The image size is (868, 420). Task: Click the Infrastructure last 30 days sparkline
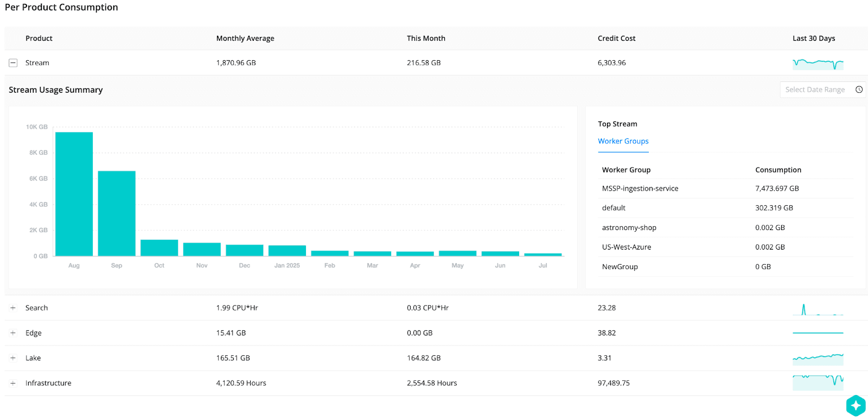coord(818,382)
